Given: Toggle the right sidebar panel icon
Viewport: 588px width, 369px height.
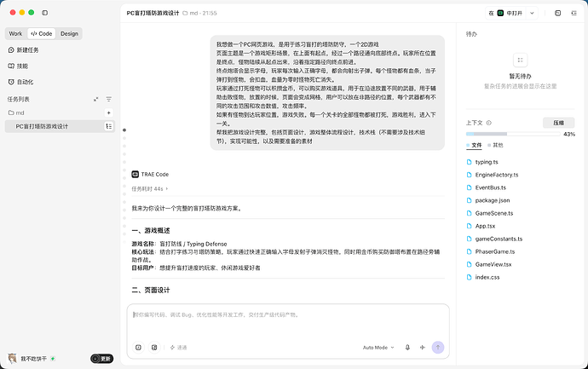Looking at the screenshot, I should (574, 13).
